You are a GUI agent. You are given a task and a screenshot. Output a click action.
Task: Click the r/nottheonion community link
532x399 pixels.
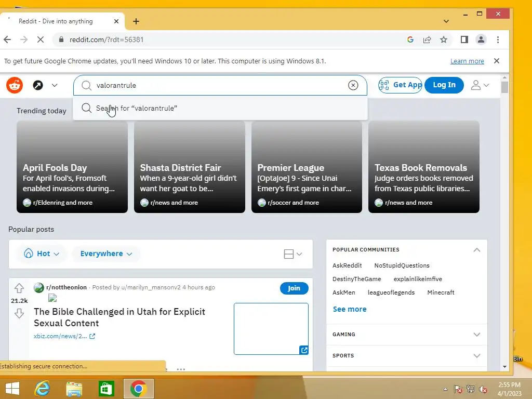66,287
